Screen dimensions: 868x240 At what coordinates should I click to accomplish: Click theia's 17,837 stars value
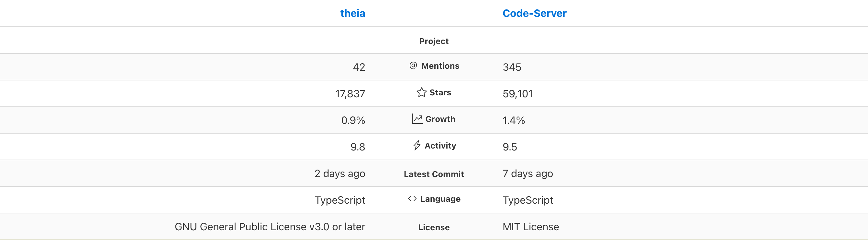point(350,93)
